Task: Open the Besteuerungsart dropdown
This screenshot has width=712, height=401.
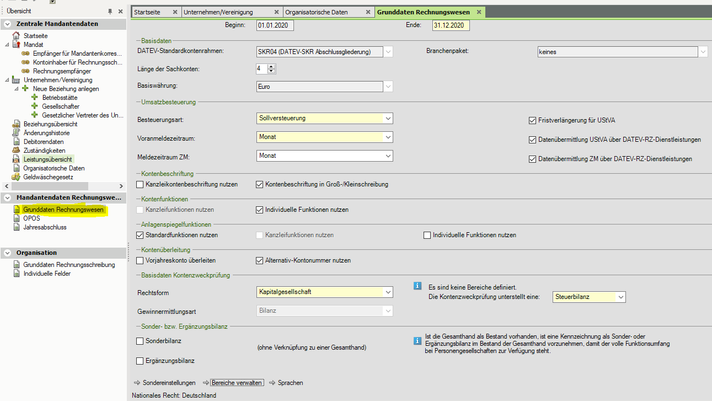Action: (x=388, y=119)
